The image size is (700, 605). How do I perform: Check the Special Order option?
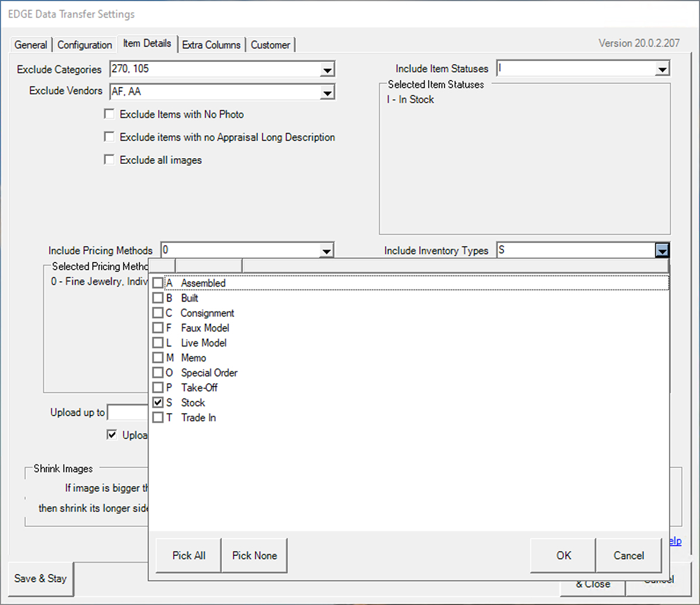click(157, 373)
